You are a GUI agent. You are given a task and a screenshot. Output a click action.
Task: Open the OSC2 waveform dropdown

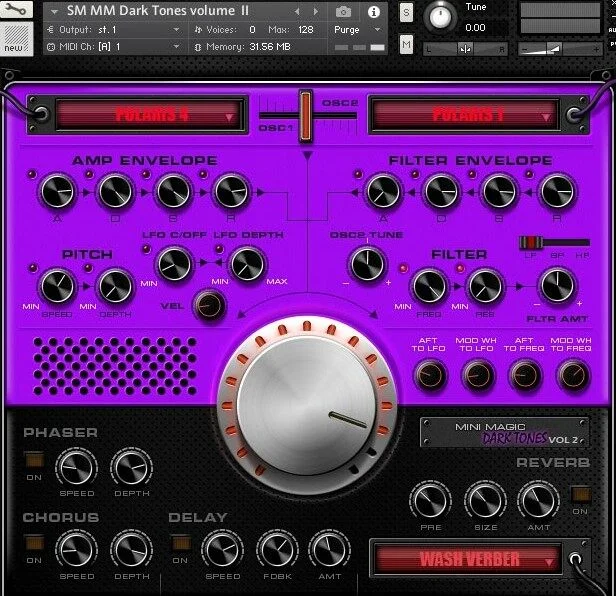click(465, 115)
